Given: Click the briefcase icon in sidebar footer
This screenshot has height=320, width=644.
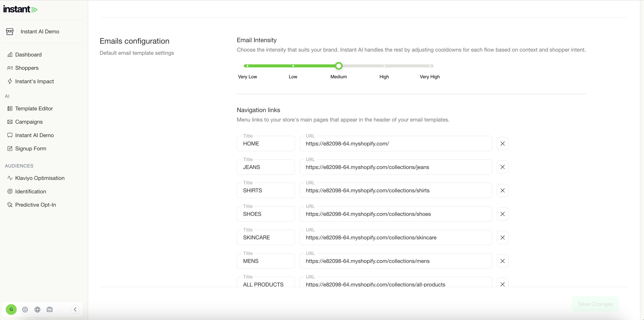Looking at the screenshot, I should click(x=50, y=310).
